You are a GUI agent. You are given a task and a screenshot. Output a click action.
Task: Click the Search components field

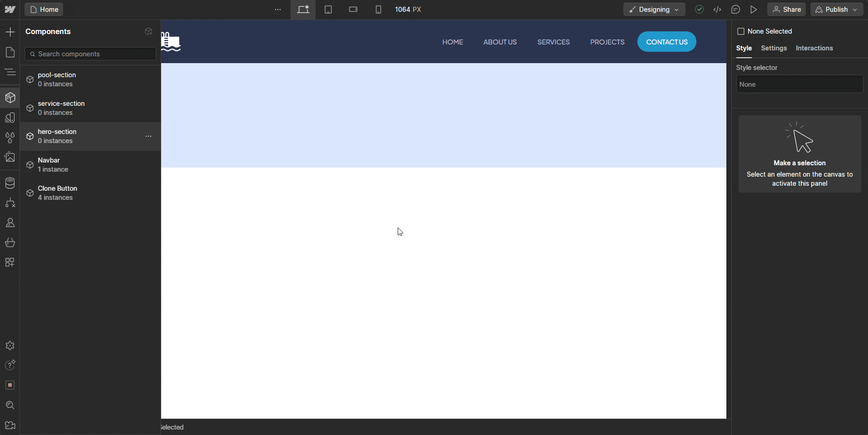point(91,54)
